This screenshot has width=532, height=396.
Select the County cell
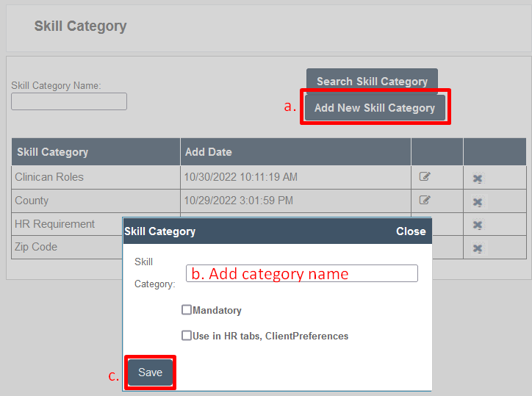pyautogui.click(x=96, y=201)
